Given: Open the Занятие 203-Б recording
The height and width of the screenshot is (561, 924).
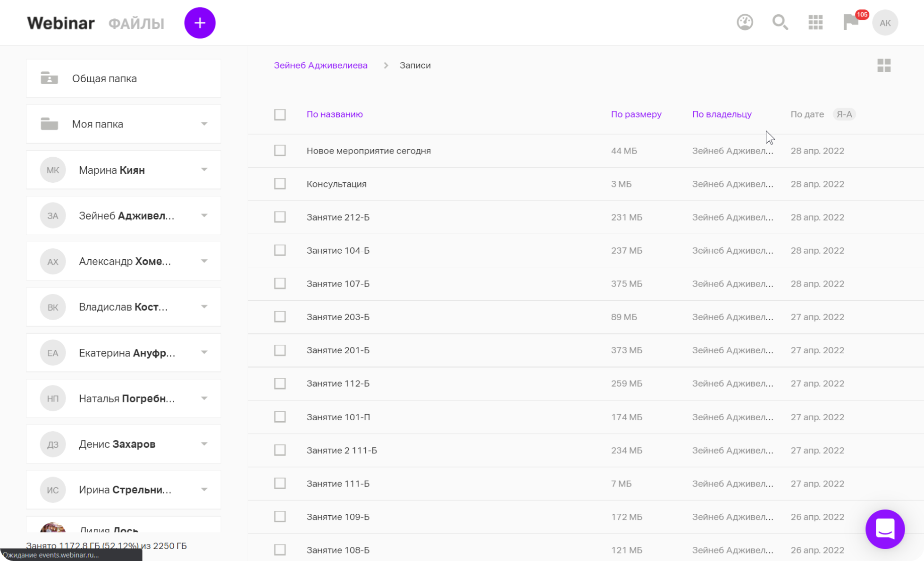Looking at the screenshot, I should coord(338,317).
